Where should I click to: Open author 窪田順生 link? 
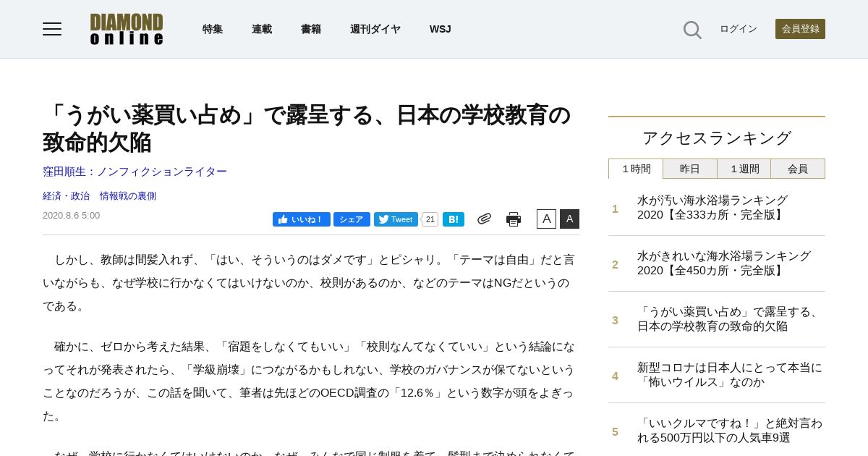tap(135, 172)
